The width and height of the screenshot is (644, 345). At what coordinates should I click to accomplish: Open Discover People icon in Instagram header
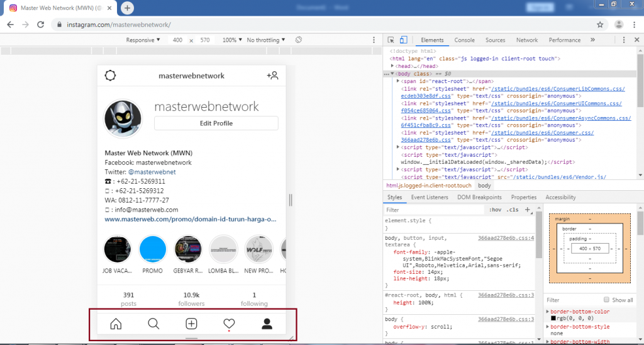pyautogui.click(x=272, y=76)
